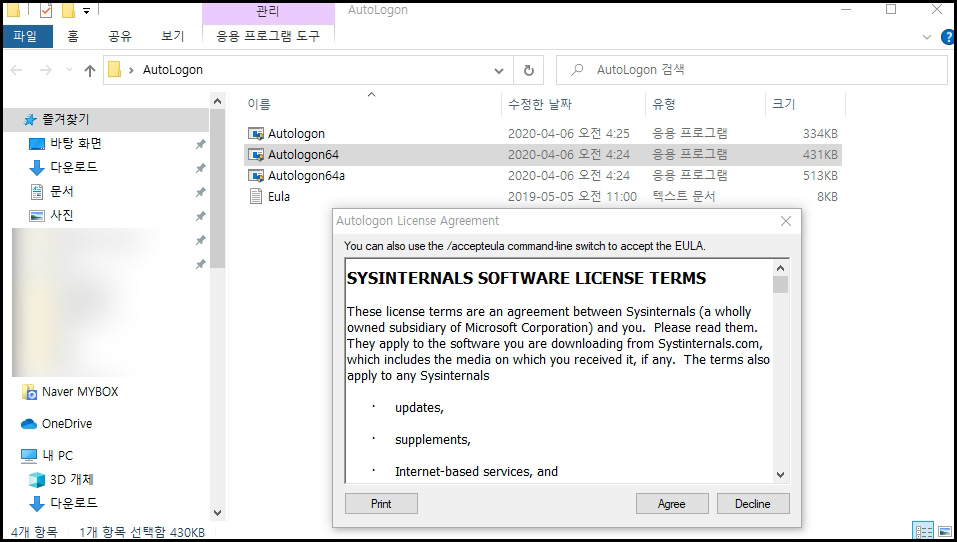
Task: Click the navigation pane scrollbar thumb
Action: pyautogui.click(x=217, y=189)
